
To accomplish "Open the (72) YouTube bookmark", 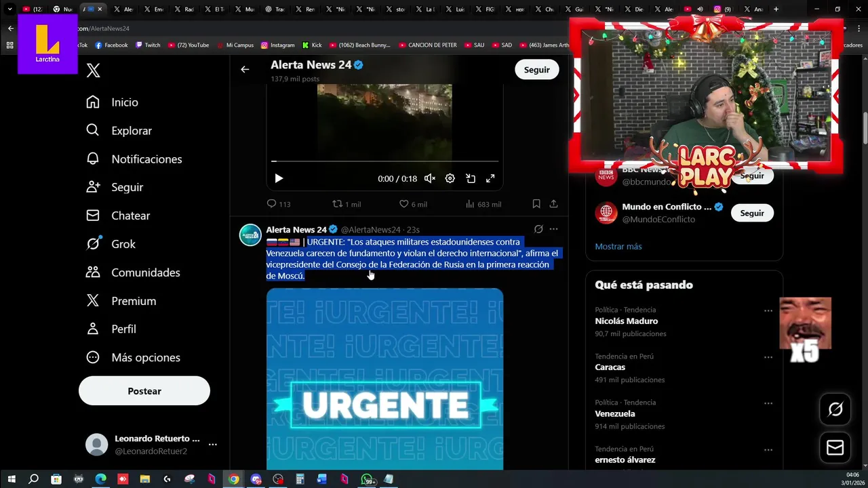I will coord(189,45).
